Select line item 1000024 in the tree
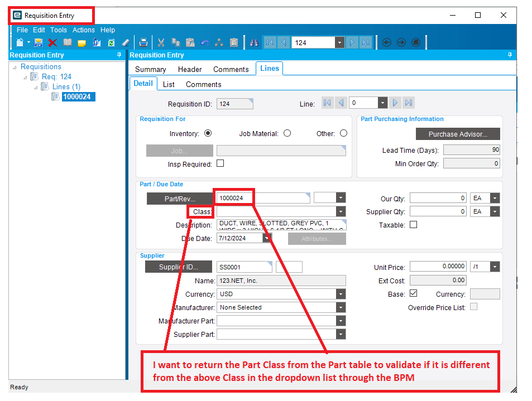The image size is (532, 401). 78,96
